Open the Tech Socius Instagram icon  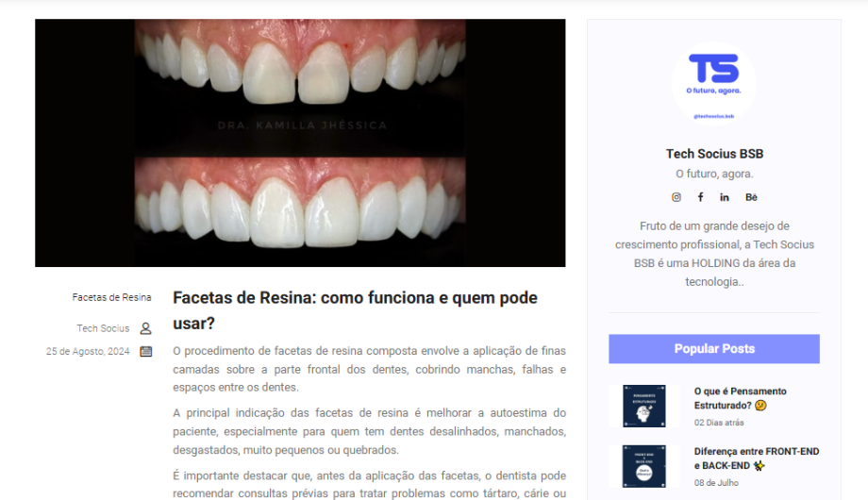coord(676,197)
